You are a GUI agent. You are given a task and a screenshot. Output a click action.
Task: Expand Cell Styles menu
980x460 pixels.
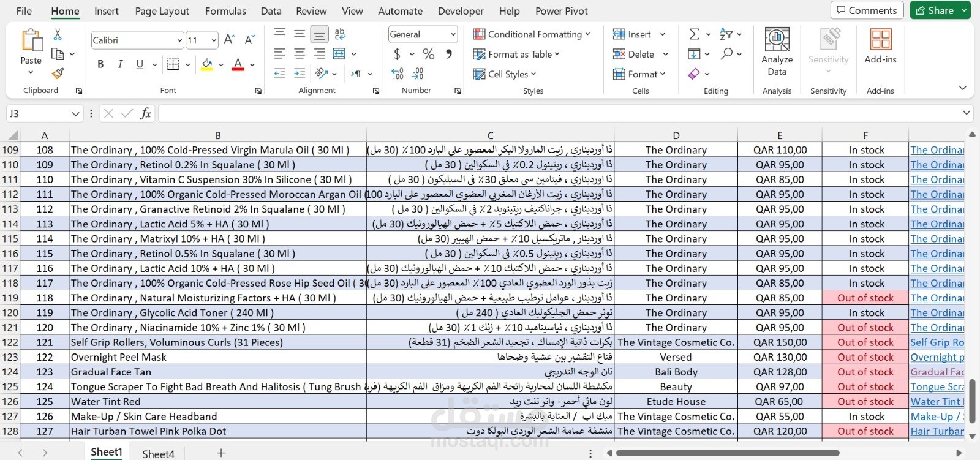(504, 74)
